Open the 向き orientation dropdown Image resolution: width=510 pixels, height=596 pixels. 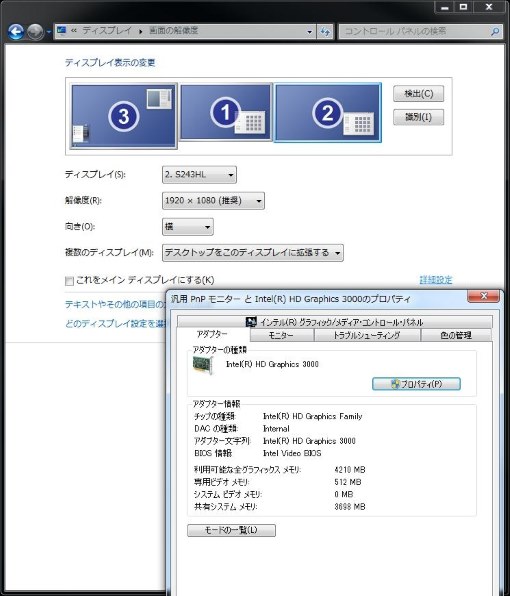(x=188, y=227)
